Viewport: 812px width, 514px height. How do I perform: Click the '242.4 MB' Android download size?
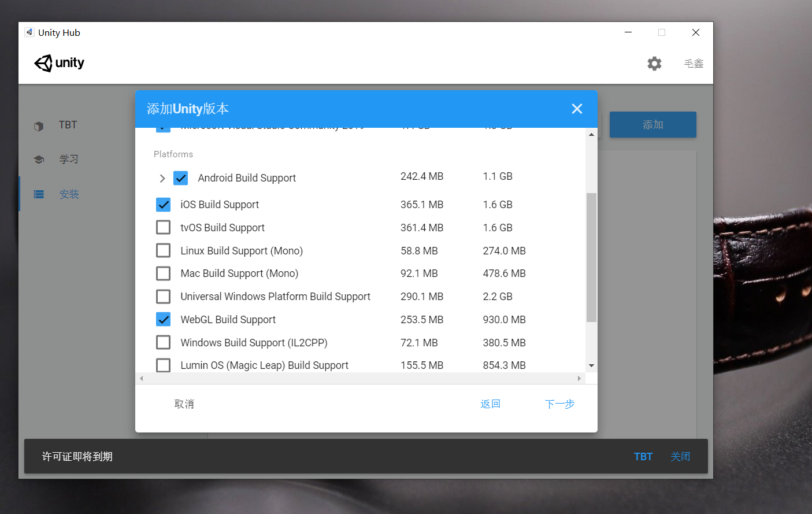click(422, 176)
